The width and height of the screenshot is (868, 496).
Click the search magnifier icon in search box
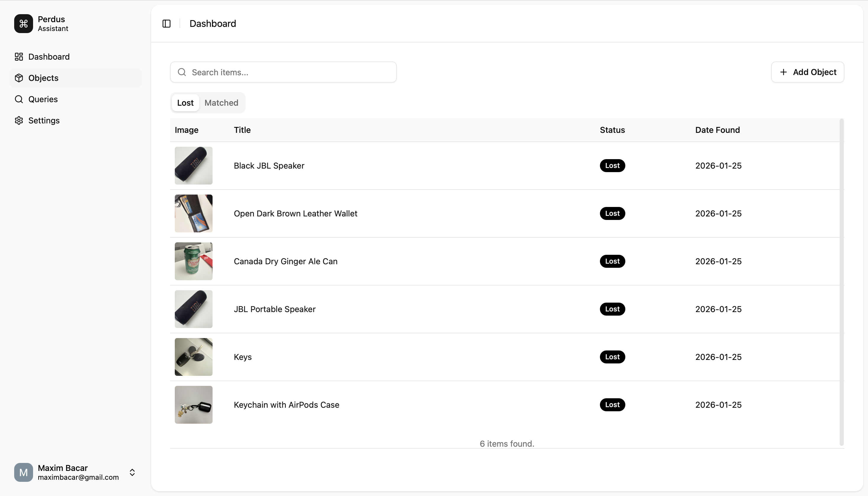coord(182,72)
